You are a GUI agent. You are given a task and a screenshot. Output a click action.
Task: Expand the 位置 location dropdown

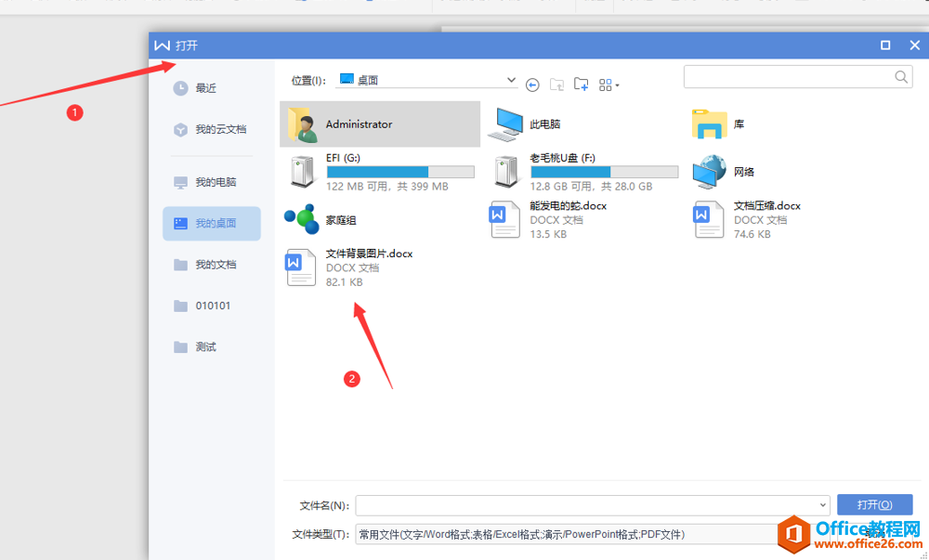[511, 80]
